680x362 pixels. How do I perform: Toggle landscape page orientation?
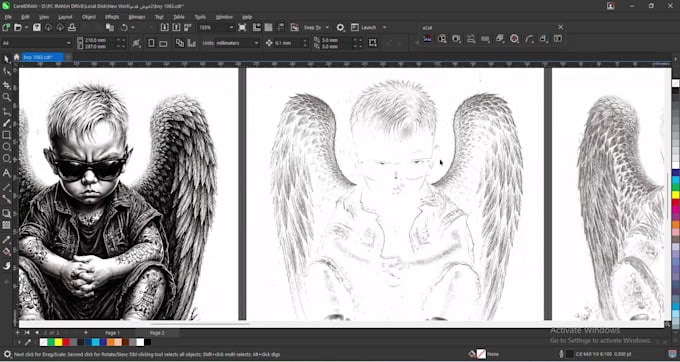pyautogui.click(x=163, y=43)
